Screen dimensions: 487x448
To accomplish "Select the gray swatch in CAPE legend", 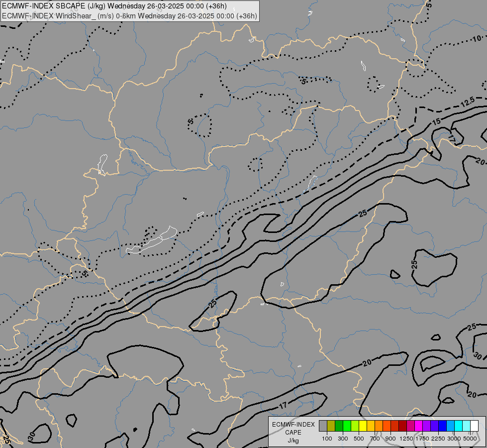I will (x=323, y=426).
